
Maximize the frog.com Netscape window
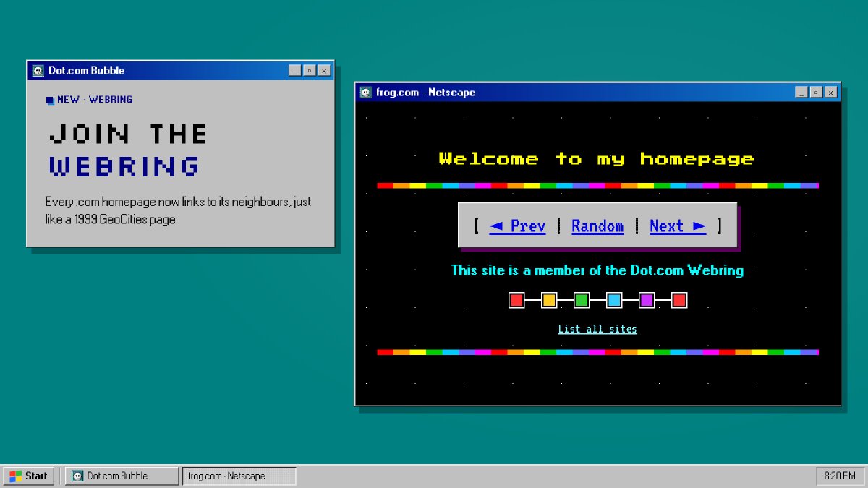point(816,93)
